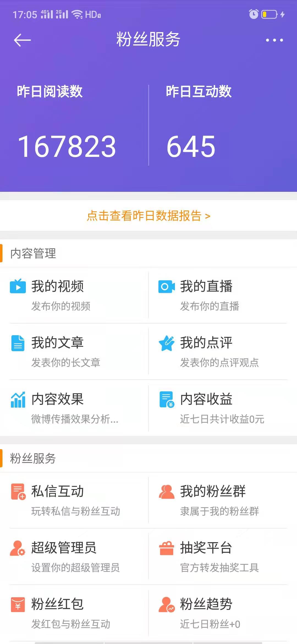
Task: Tap the 我的文章 document icon
Action: 18,343
